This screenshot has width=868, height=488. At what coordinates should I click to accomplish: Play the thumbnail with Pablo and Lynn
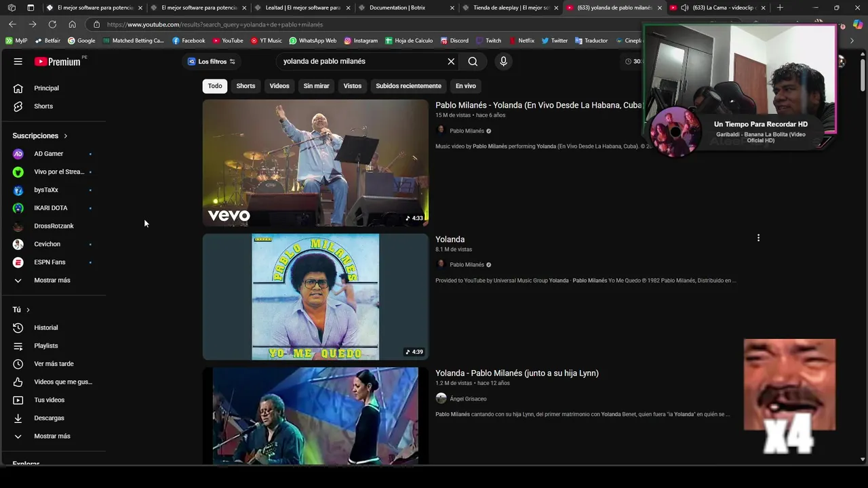[x=315, y=416]
